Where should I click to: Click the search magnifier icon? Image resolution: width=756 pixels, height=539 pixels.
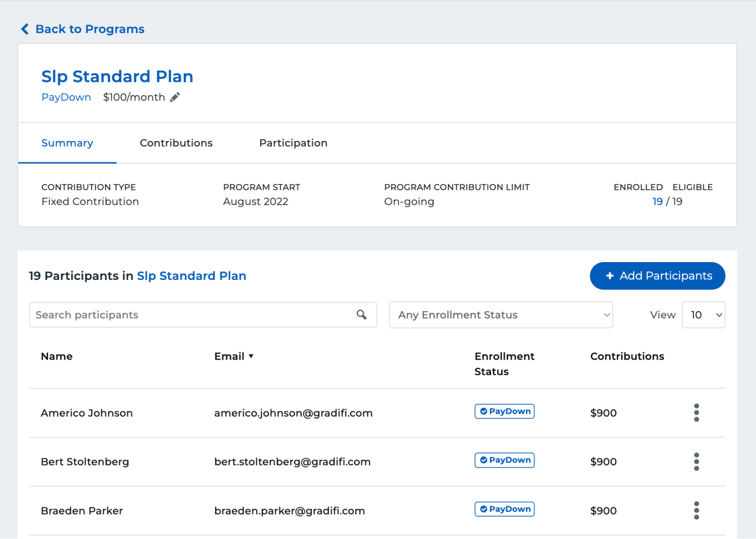[x=362, y=315]
